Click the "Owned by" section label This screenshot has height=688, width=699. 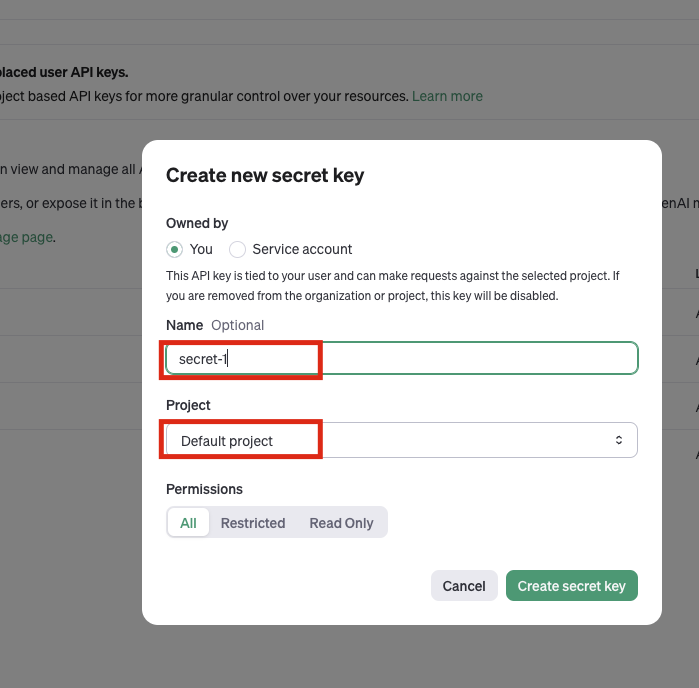coord(197,223)
